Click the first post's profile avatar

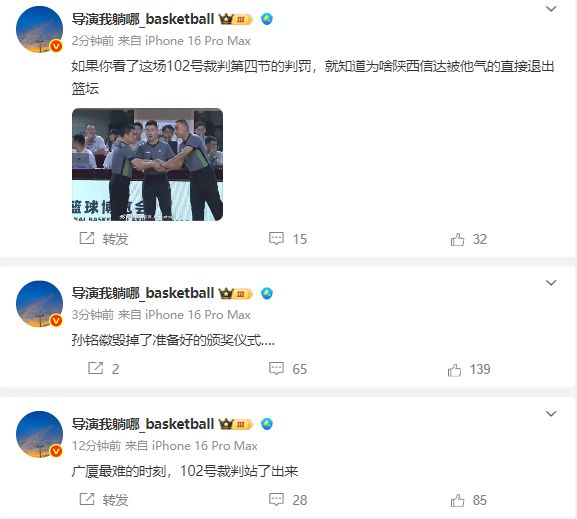click(39, 29)
